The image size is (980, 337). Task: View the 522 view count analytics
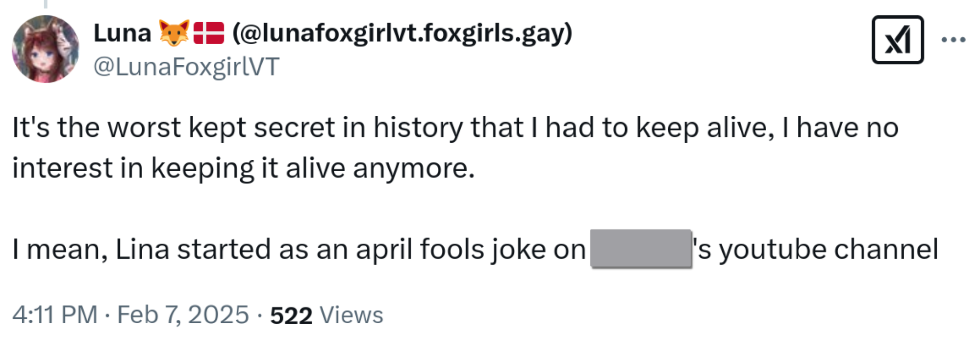[291, 315]
